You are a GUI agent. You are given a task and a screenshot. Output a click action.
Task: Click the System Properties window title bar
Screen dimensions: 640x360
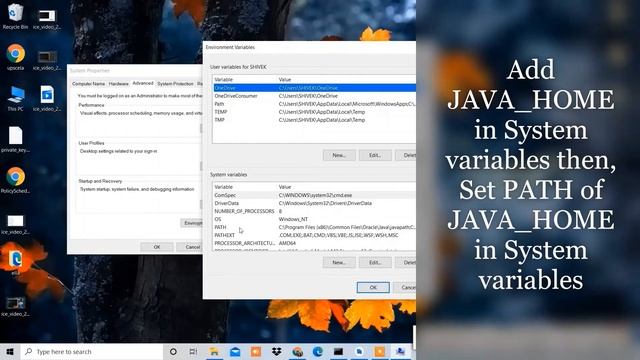click(x=135, y=71)
